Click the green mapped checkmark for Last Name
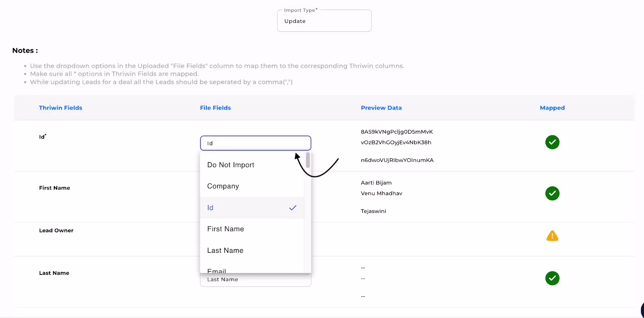Image resolution: width=644 pixels, height=318 pixels. point(552,278)
